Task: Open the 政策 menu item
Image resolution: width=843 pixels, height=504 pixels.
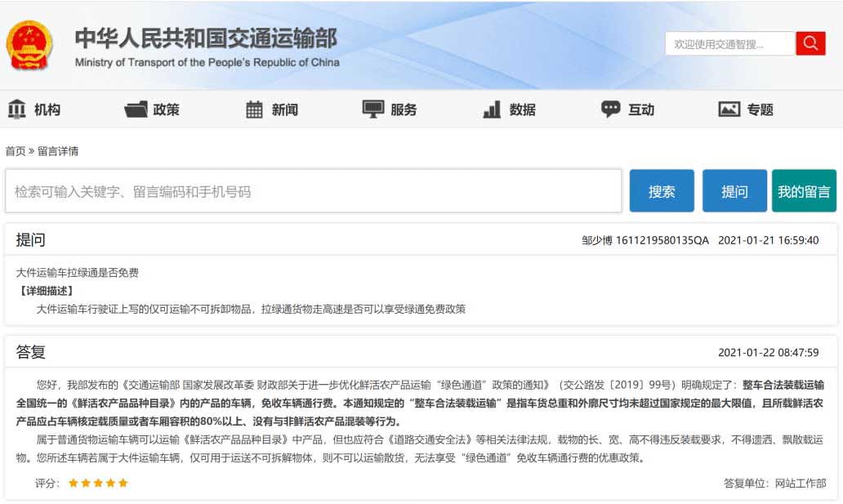Action: coord(166,109)
